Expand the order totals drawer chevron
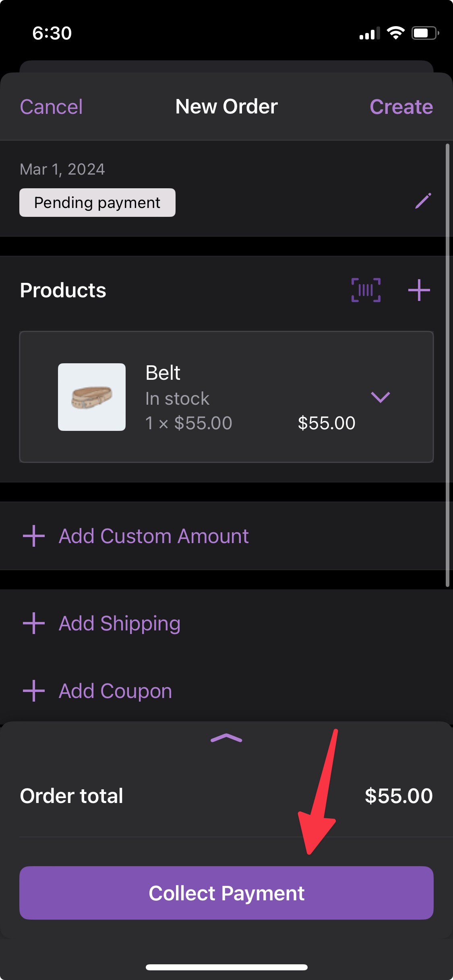This screenshot has height=980, width=453. coord(226,738)
